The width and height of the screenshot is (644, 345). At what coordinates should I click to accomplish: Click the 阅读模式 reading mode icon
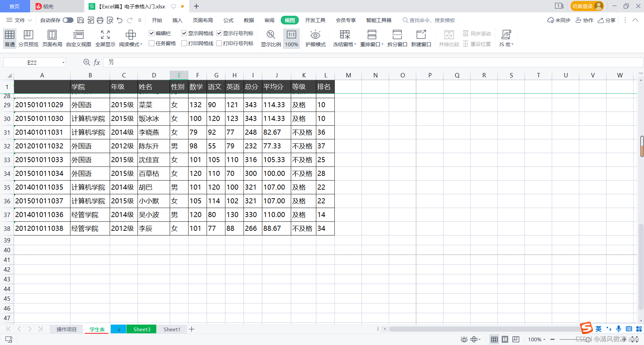click(130, 35)
